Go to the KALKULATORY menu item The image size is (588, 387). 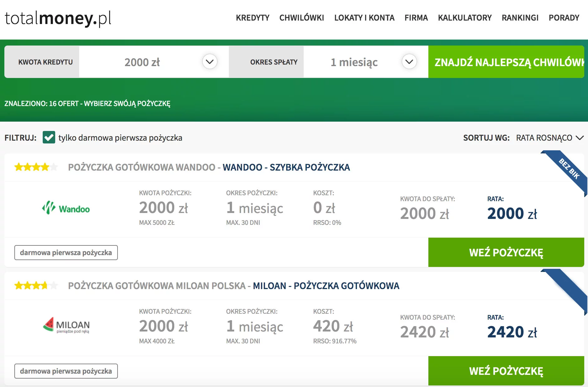point(465,18)
